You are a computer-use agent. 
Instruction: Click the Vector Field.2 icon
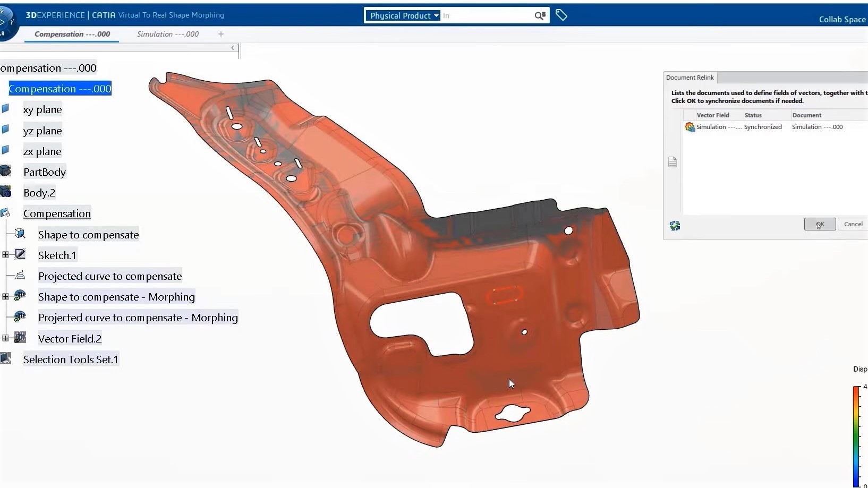(20, 337)
